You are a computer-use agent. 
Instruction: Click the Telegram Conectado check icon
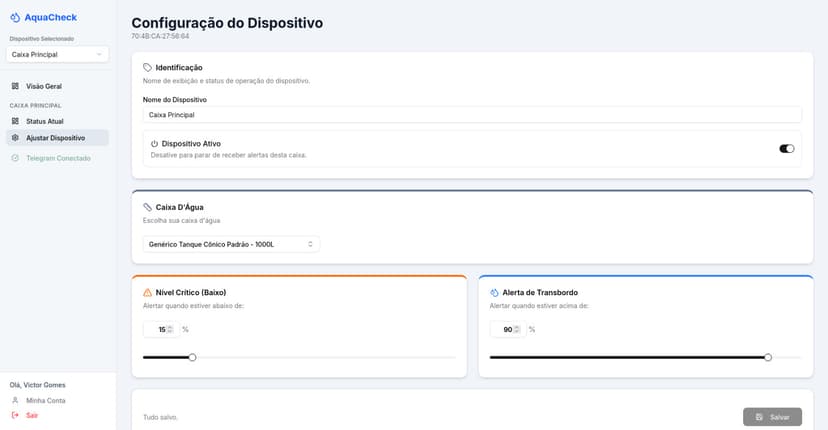click(x=15, y=158)
